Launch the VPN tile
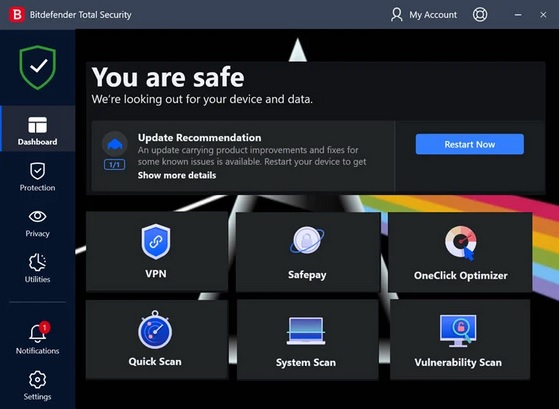This screenshot has width=559, height=409. [x=157, y=251]
